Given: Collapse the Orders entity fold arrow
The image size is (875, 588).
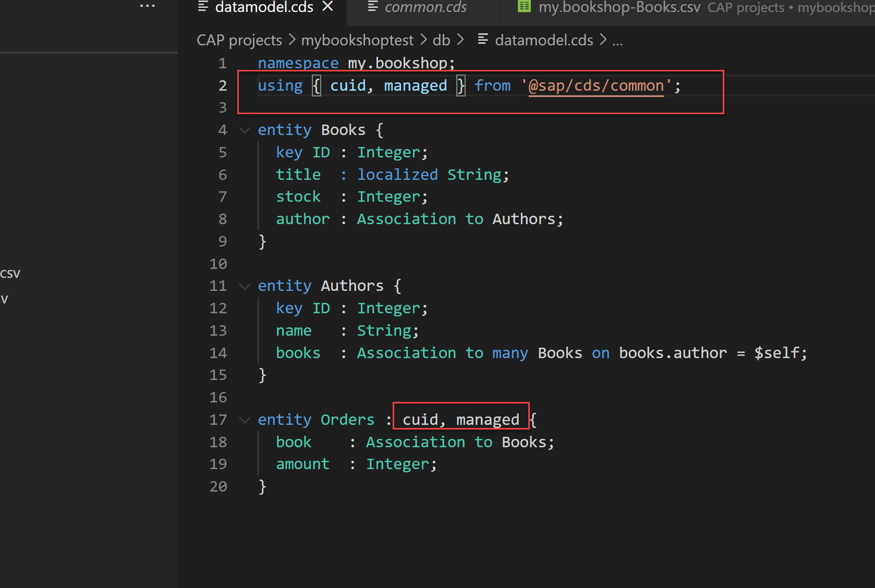Looking at the screenshot, I should pos(244,420).
